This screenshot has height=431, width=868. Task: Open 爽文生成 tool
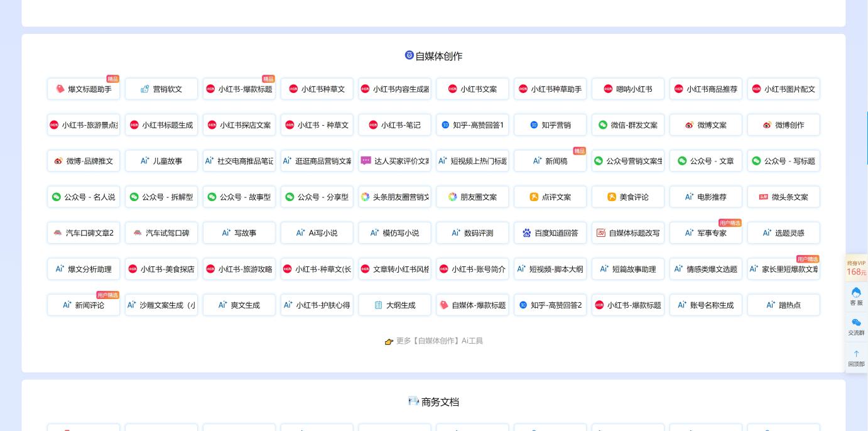[x=239, y=305]
